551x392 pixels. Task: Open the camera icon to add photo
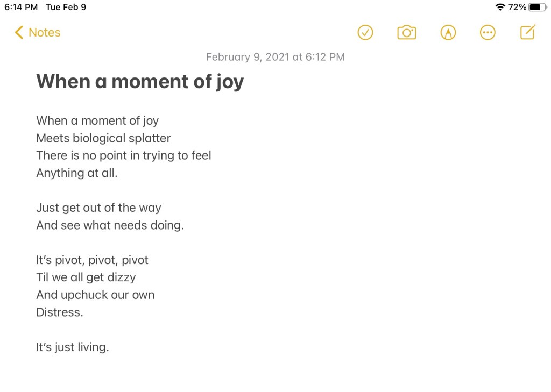click(406, 33)
